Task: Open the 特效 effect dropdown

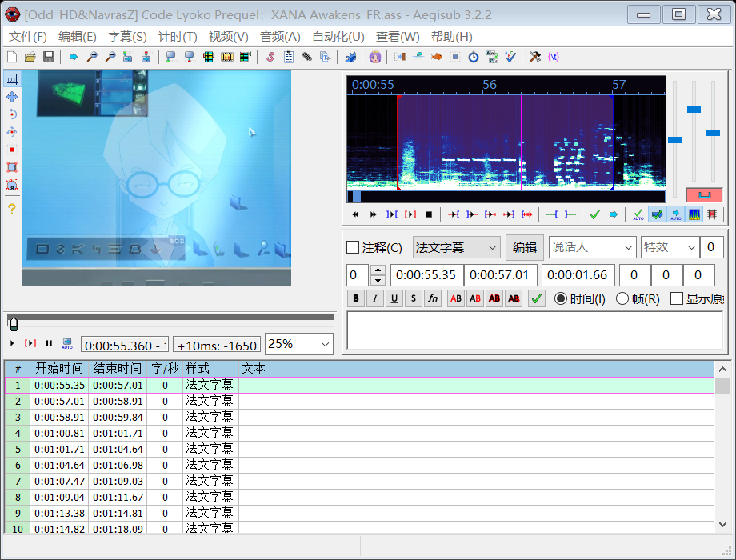Action: coord(670,247)
